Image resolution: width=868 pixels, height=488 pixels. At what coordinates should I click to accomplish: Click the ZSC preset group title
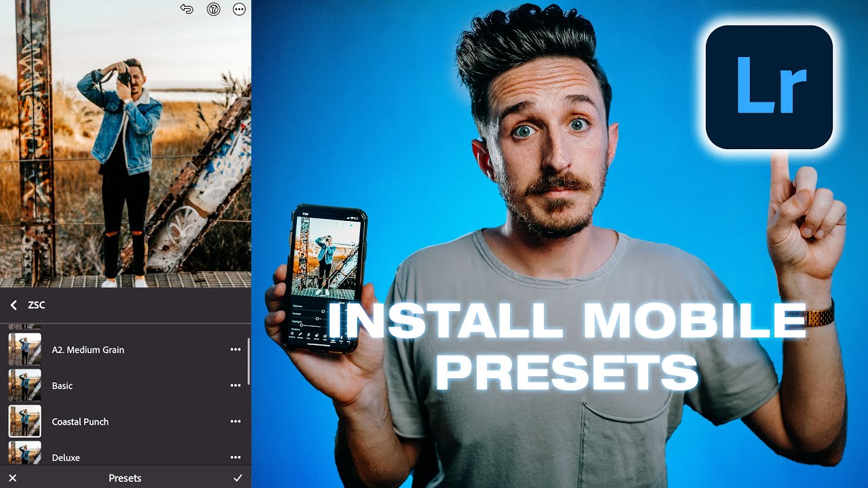point(37,305)
